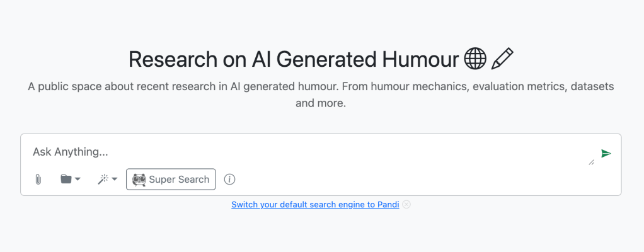Expand the magic wand dropdown caret
644x252 pixels.
pos(115,180)
